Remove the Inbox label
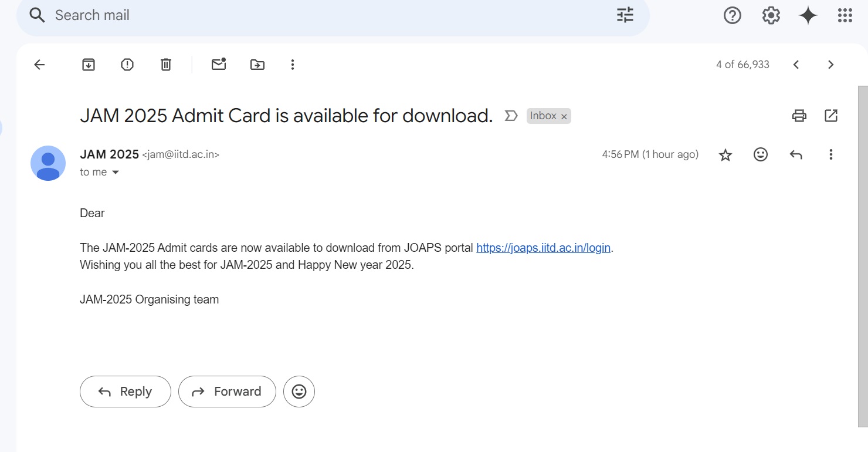 click(x=564, y=116)
